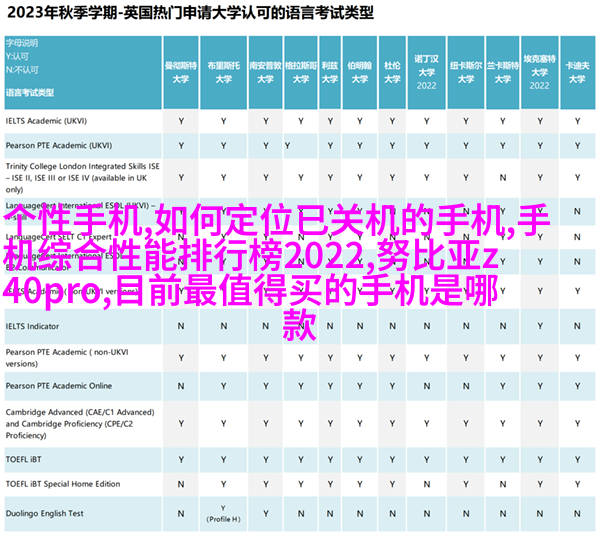Image resolution: width=600 pixels, height=536 pixels.
Task: Select the 杜伦大学 column header
Action: pyautogui.click(x=392, y=73)
